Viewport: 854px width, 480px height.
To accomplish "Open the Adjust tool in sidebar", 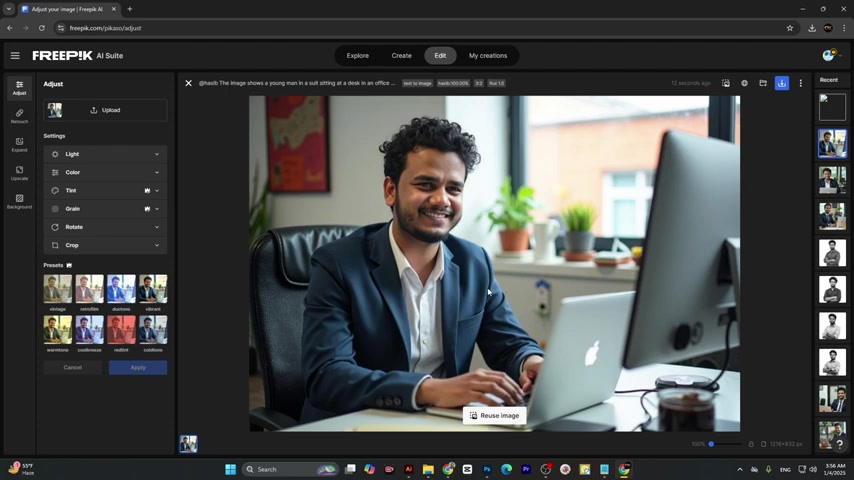I will (19, 88).
